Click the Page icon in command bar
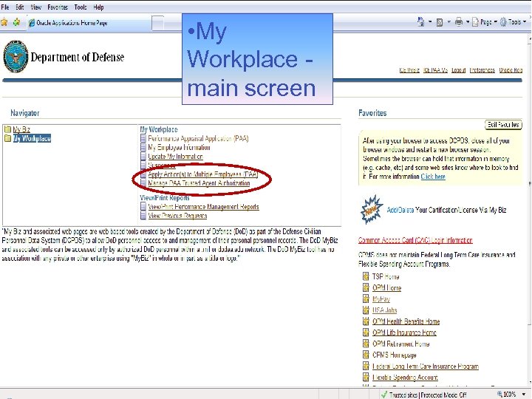 coord(475,22)
